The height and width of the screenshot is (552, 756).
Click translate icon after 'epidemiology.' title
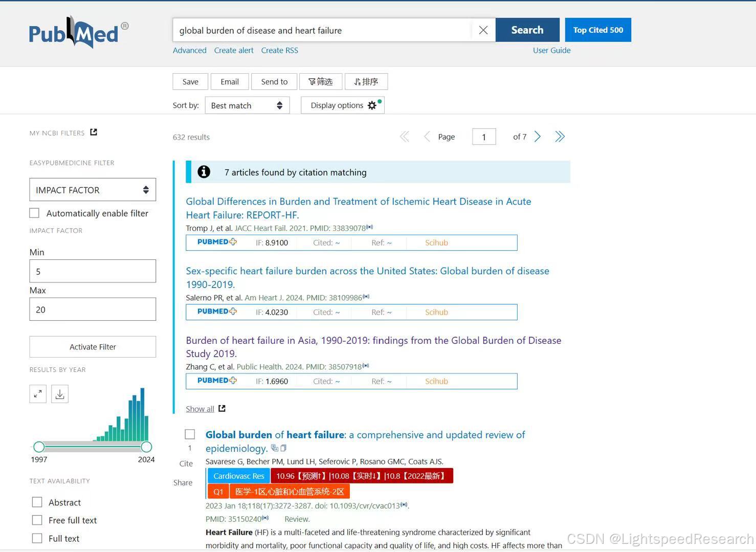(274, 448)
